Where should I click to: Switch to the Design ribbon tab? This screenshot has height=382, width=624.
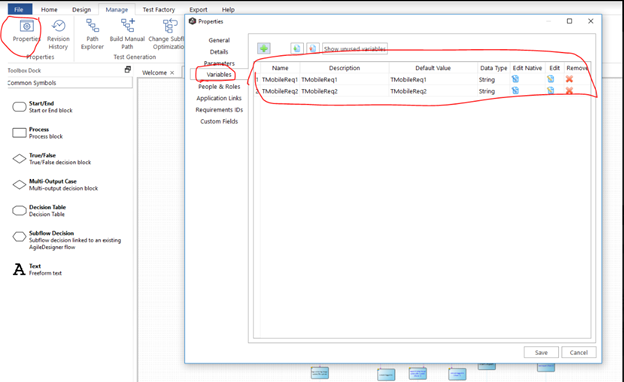pyautogui.click(x=82, y=9)
